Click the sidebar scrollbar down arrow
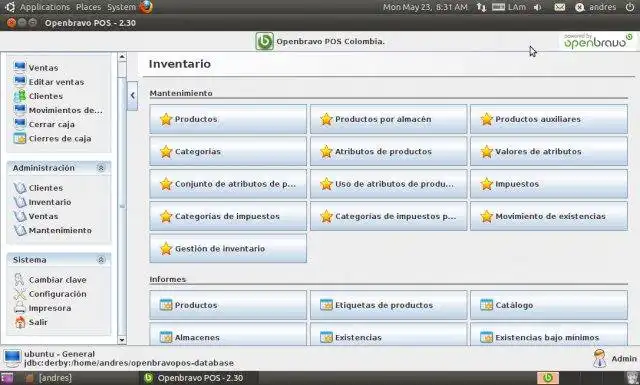 (x=122, y=340)
